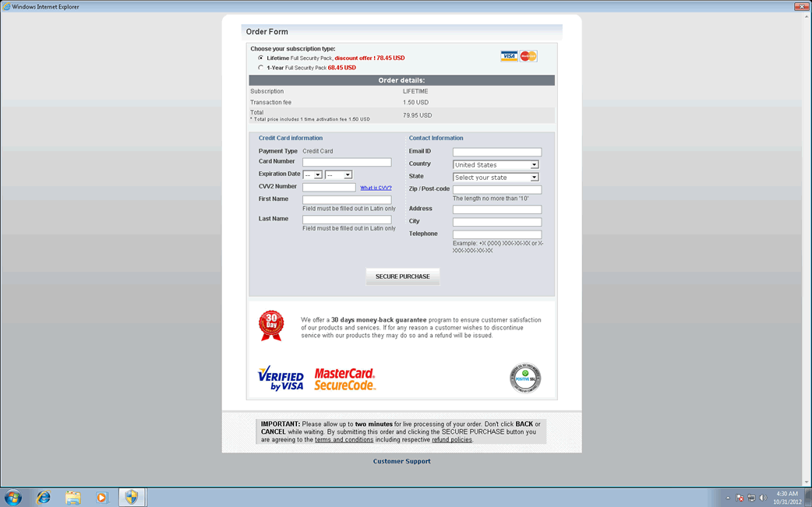Expand the Country dropdown
This screenshot has height=507, width=812.
click(496, 165)
